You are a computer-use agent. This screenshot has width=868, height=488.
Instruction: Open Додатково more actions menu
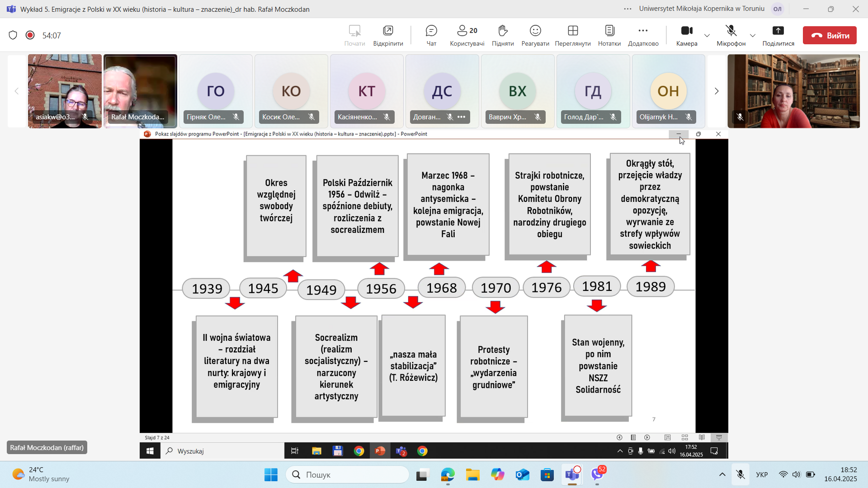(x=643, y=35)
